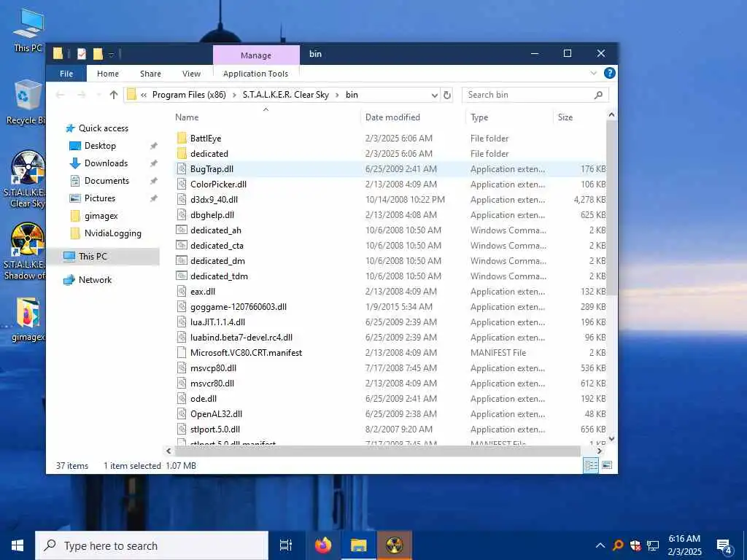This screenshot has width=747, height=560.
Task: Select the dedicated folder icon
Action: pyautogui.click(x=182, y=153)
